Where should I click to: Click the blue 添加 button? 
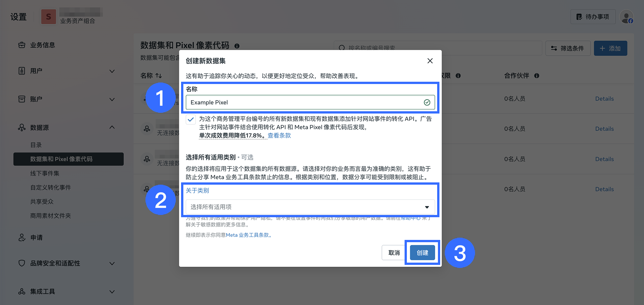(x=610, y=48)
